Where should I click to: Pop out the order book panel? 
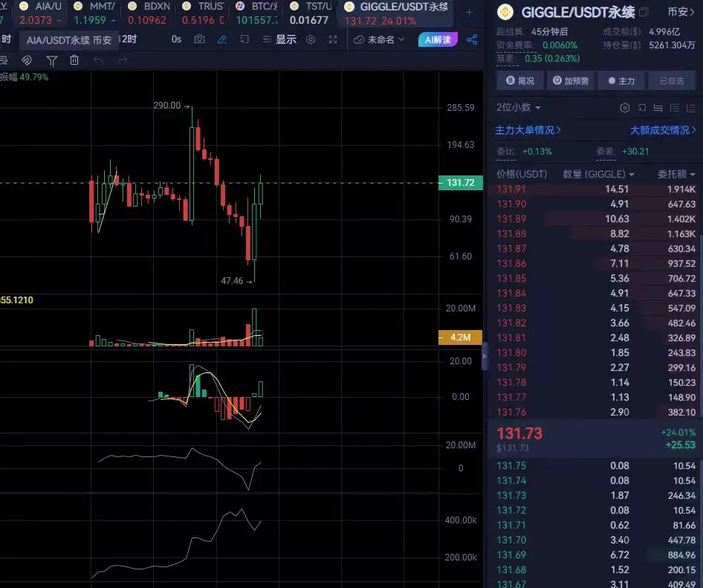pyautogui.click(x=642, y=108)
